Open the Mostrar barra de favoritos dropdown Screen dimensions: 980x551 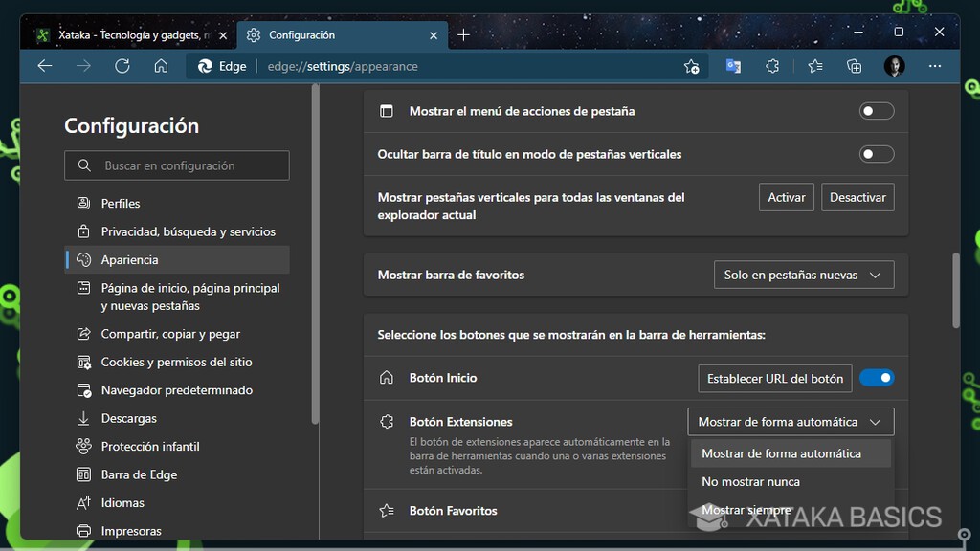[804, 275]
